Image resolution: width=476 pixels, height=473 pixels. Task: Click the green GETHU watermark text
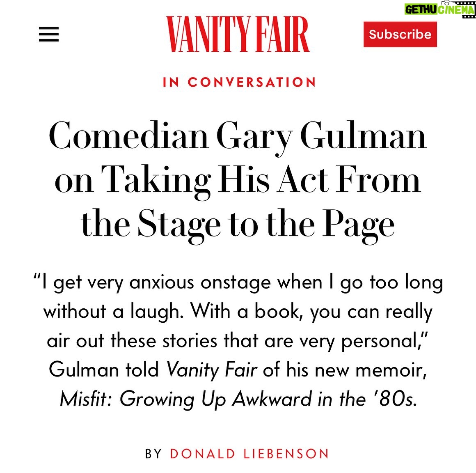[x=421, y=10]
